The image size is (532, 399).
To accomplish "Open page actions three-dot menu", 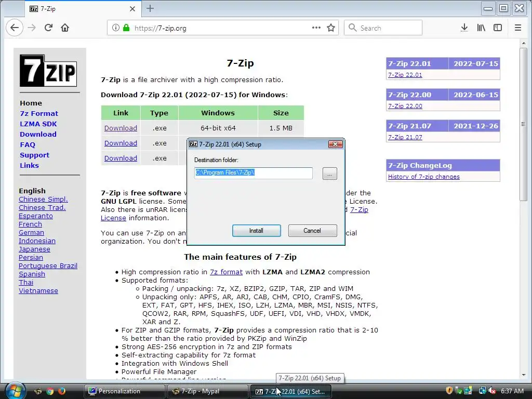I will (316, 28).
